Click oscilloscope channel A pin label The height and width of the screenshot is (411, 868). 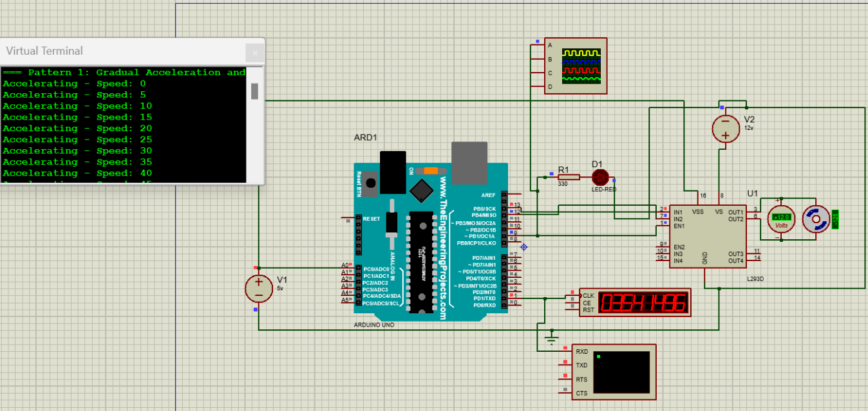click(550, 45)
